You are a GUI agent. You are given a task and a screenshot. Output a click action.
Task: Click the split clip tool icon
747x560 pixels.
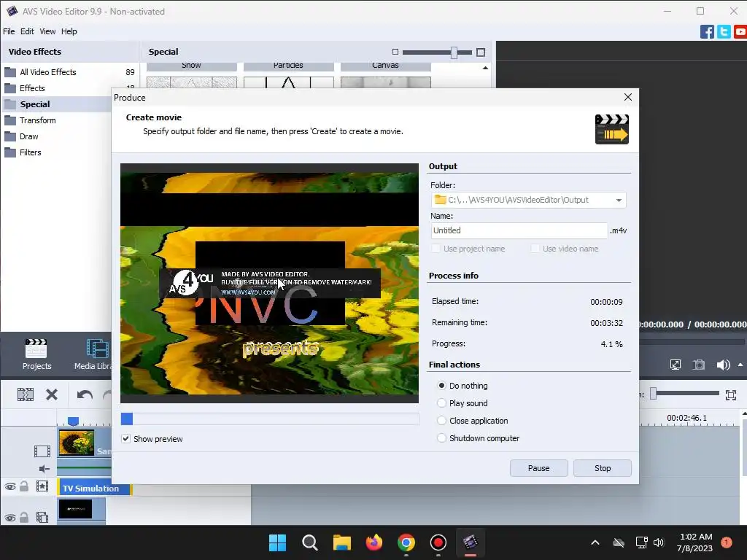pos(26,394)
